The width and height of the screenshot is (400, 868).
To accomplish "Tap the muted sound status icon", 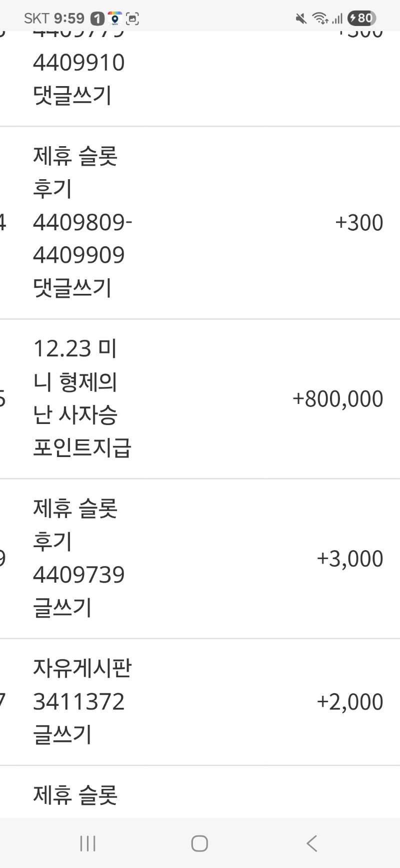I will pyautogui.click(x=300, y=19).
